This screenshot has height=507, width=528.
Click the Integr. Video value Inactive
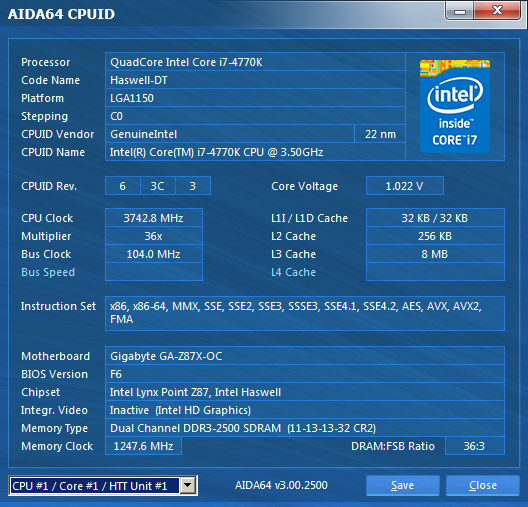tap(305, 410)
